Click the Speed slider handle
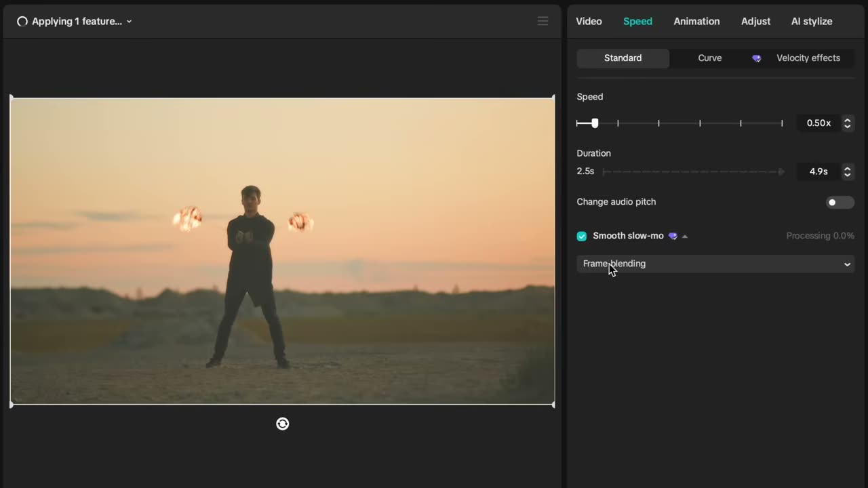The image size is (868, 488). coord(595,123)
